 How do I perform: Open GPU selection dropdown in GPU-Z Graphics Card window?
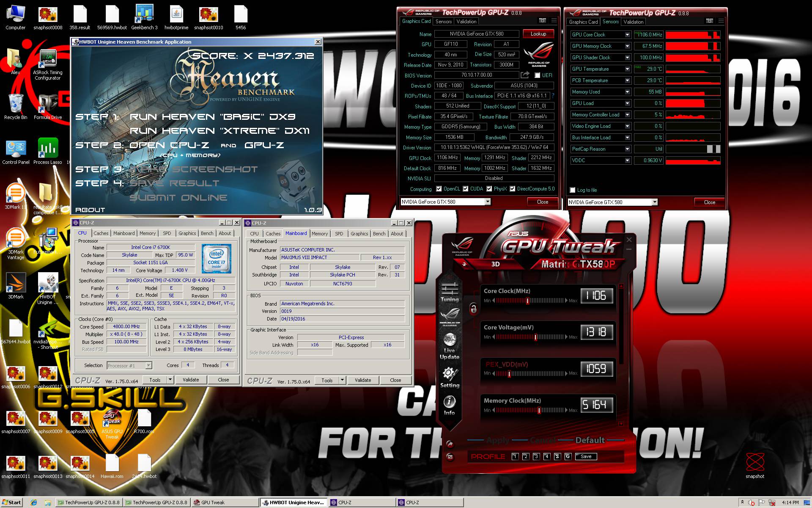tap(488, 202)
